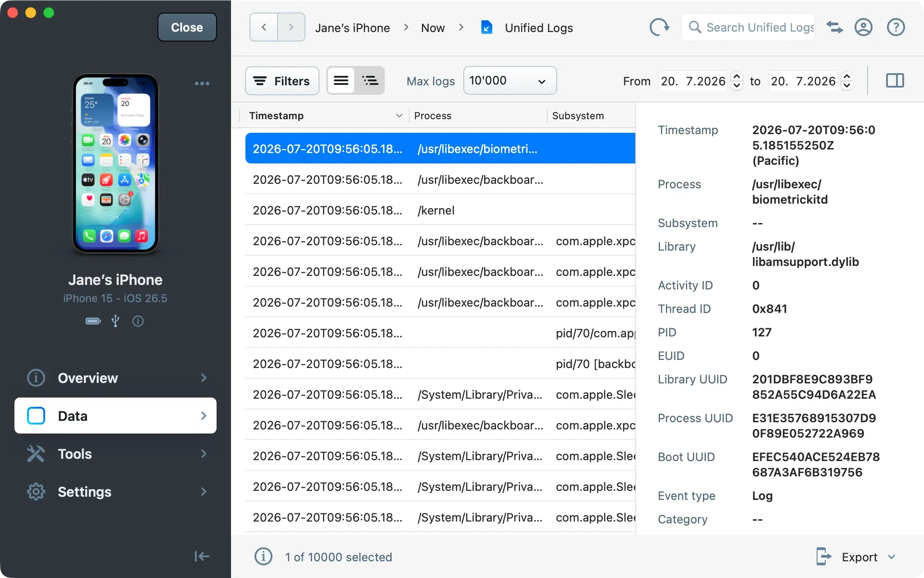Click the Export button label
The width and height of the screenshot is (924, 578).
(859, 557)
